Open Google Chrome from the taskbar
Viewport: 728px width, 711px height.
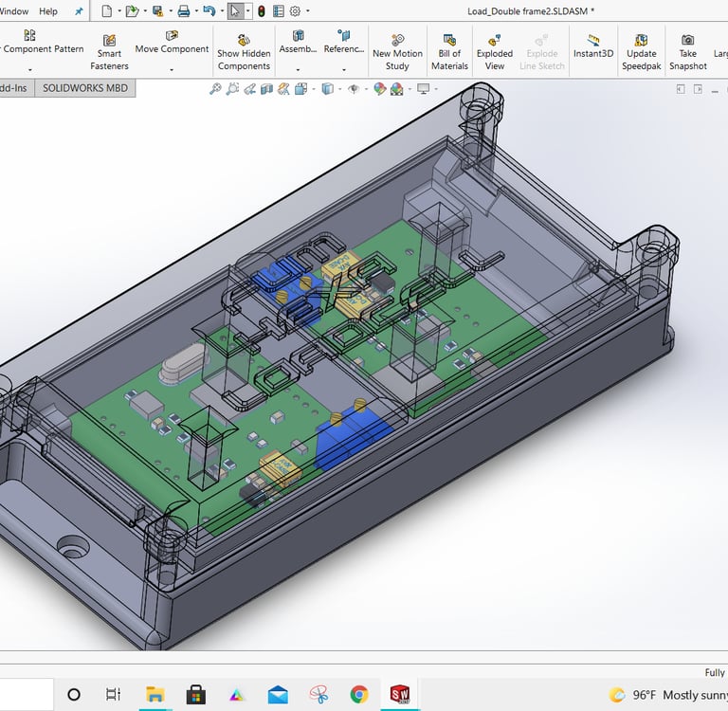(358, 695)
